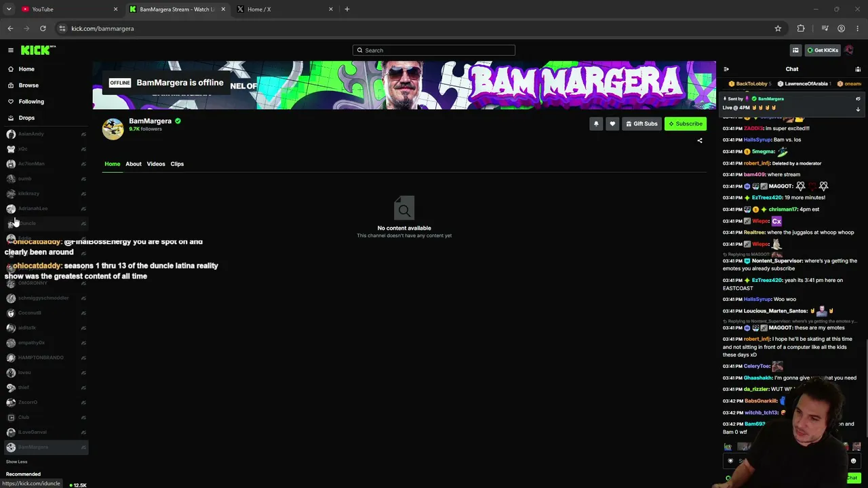Click the Gift Subs button
868x488 pixels.
pyautogui.click(x=642, y=123)
